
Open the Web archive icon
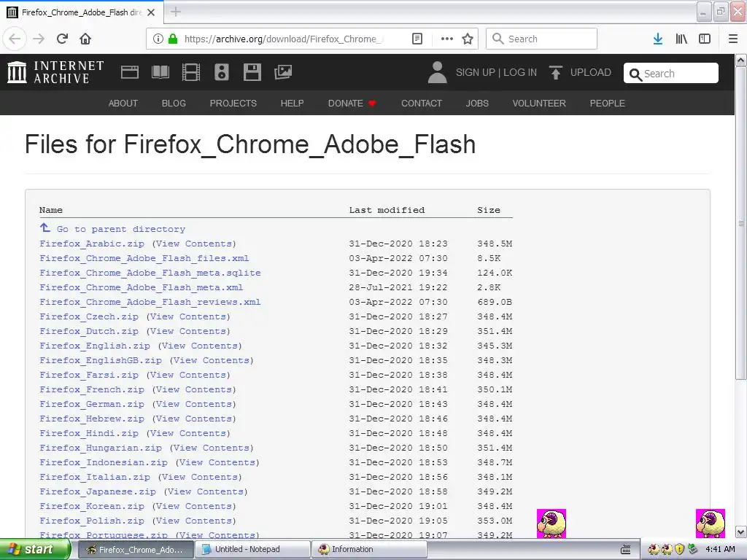click(130, 72)
